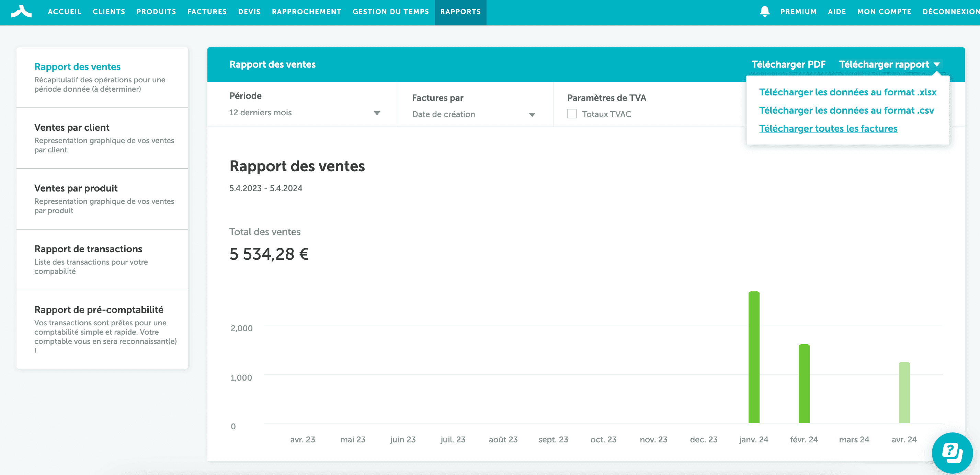Select Ventes par client report
The width and height of the screenshot is (980, 475).
(72, 127)
